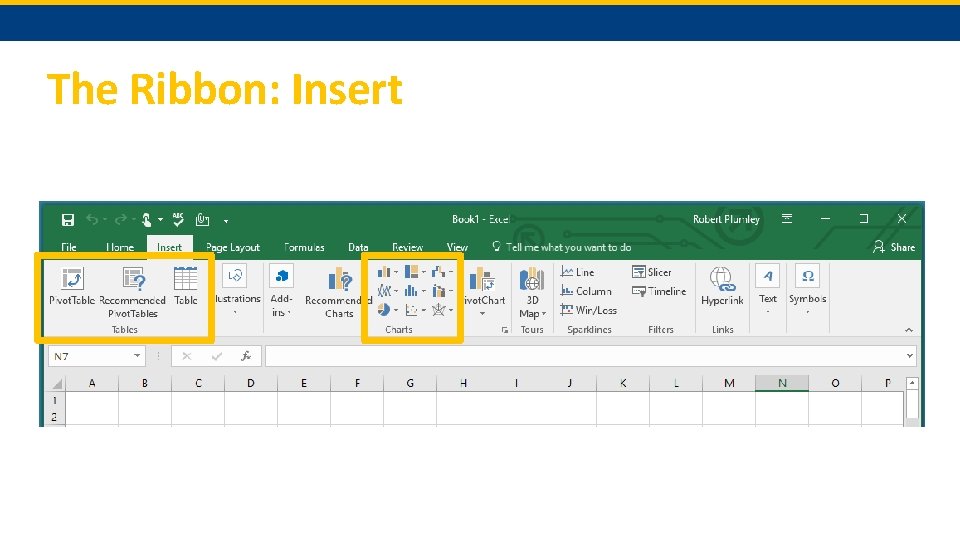The image size is (960, 540).
Task: Insert a Line sparkline
Action: point(577,272)
